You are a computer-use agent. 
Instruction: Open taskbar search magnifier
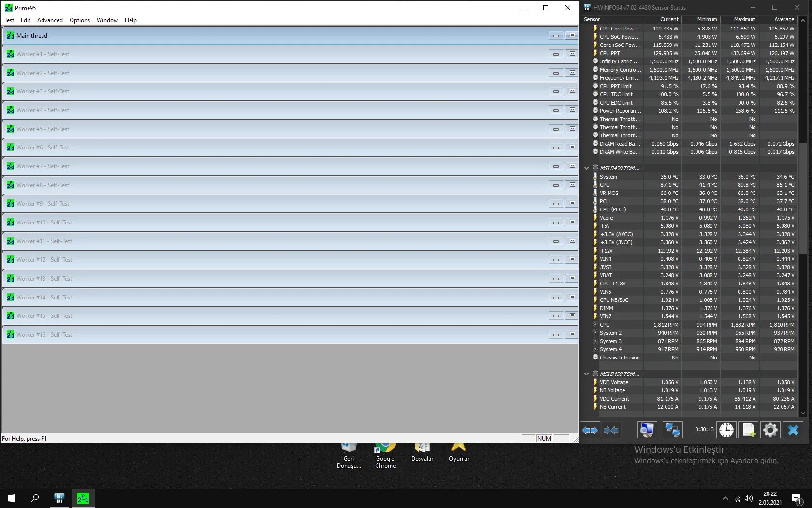[35, 498]
